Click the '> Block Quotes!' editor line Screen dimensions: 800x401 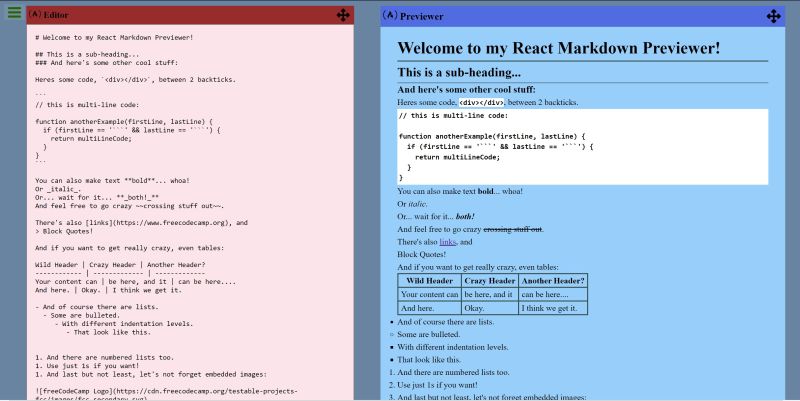pos(64,231)
